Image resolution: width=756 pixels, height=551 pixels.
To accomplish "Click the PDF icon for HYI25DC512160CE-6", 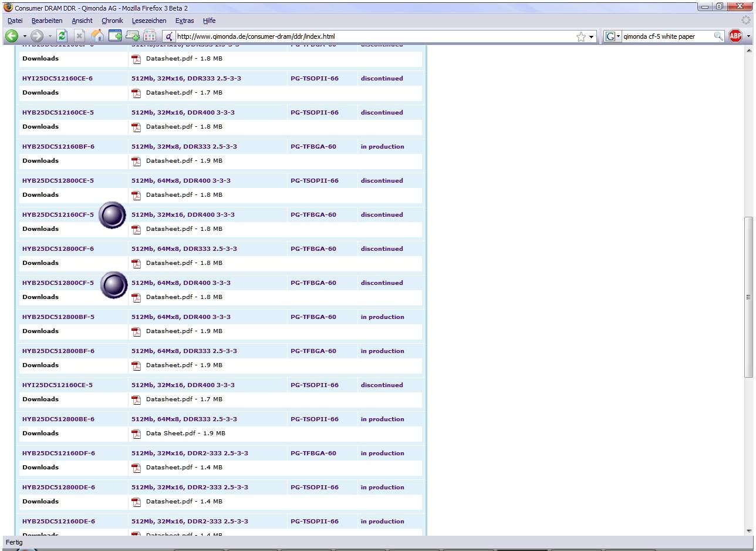I will tap(136, 93).
